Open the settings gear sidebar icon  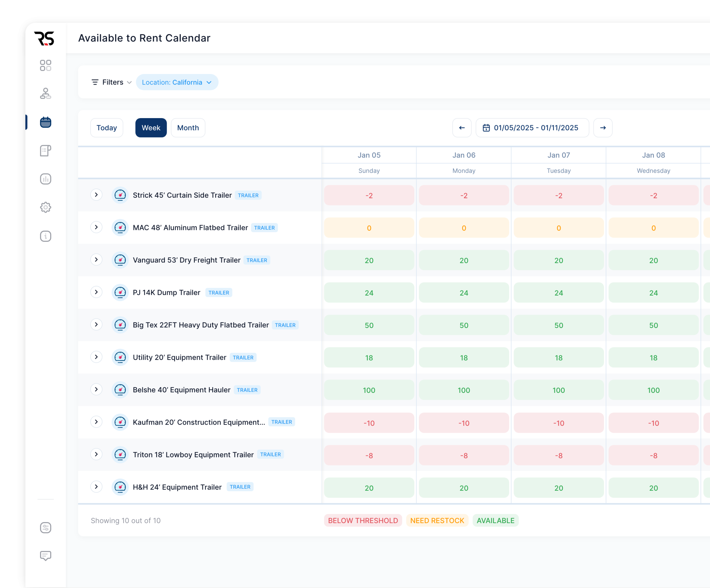click(45, 207)
